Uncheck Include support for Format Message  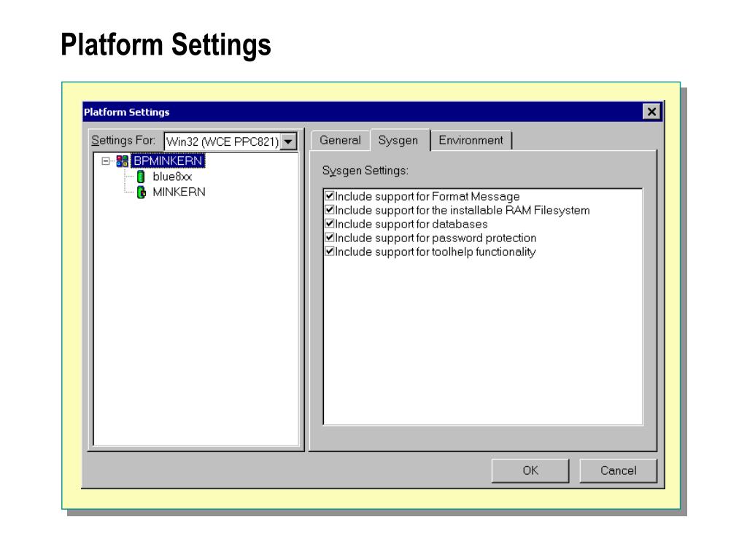329,195
